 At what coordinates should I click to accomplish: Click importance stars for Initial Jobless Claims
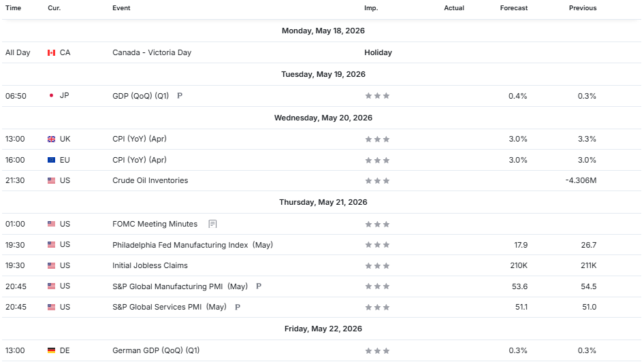pyautogui.click(x=377, y=266)
